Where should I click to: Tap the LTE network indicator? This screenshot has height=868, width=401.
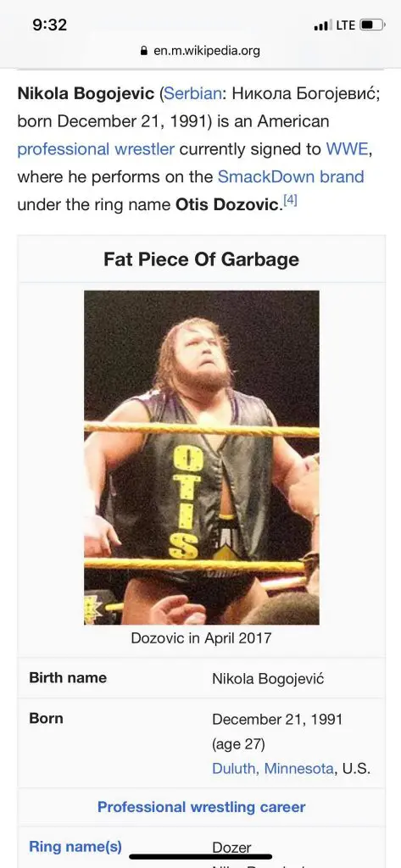345,25
